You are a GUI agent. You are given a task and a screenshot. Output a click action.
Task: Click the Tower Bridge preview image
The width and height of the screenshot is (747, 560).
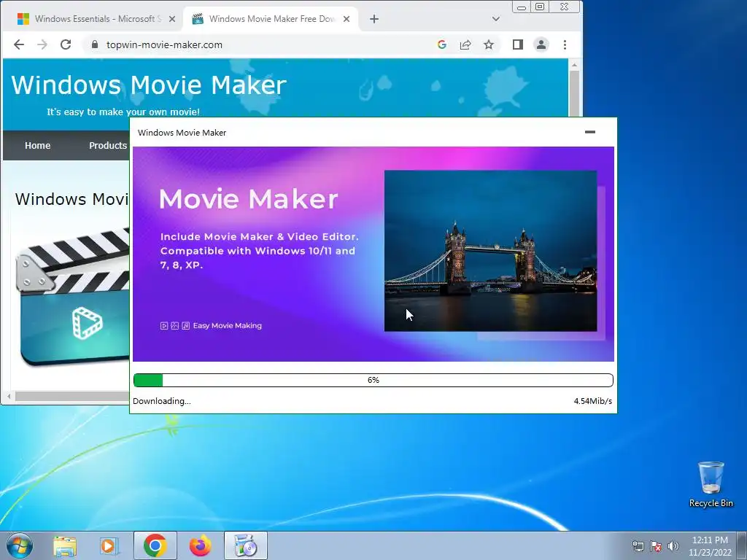pos(490,251)
